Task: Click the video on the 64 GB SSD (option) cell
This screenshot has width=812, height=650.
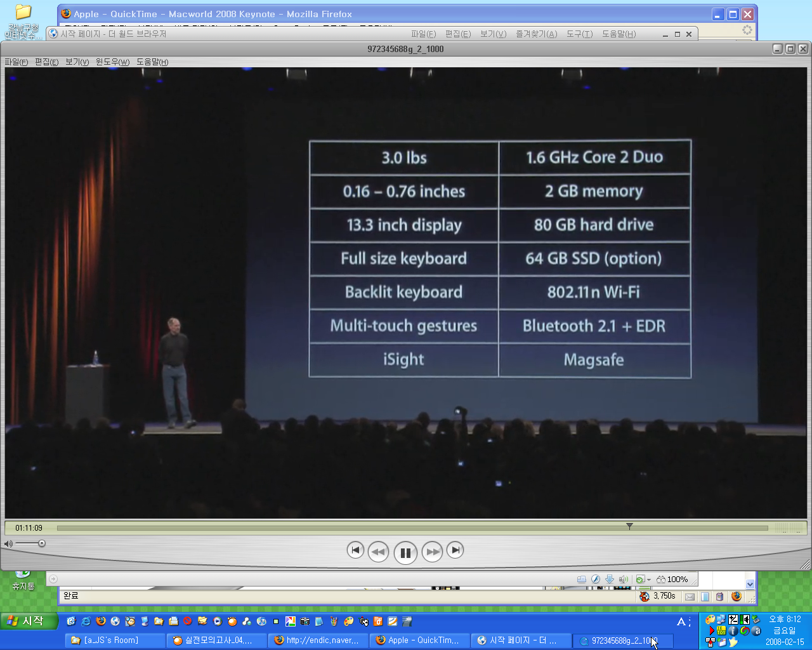Action: (x=594, y=258)
